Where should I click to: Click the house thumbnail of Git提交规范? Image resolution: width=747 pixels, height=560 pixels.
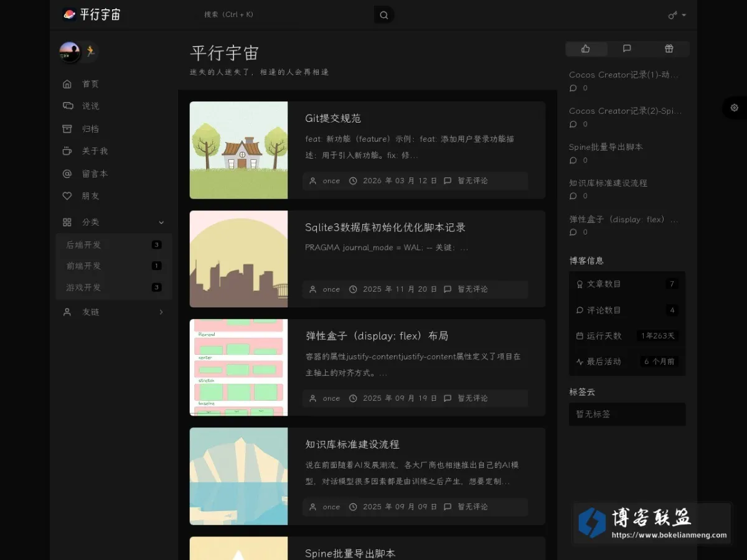click(238, 150)
